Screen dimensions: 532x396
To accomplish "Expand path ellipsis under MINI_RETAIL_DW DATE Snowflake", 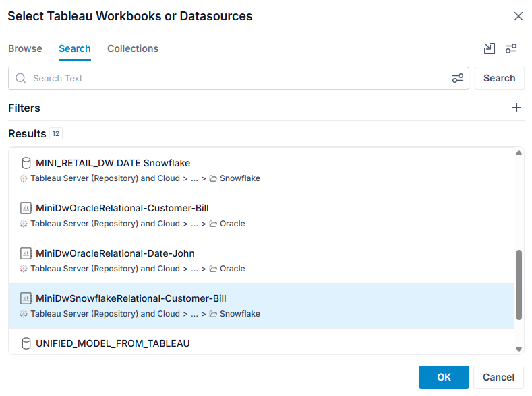I will 194,179.
